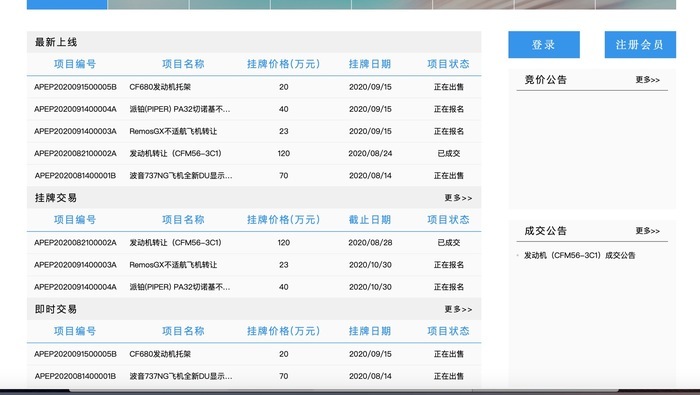
Task: Open 波音737NG飞机全新DU显示… in 最新上线 list
Action: coord(181,176)
